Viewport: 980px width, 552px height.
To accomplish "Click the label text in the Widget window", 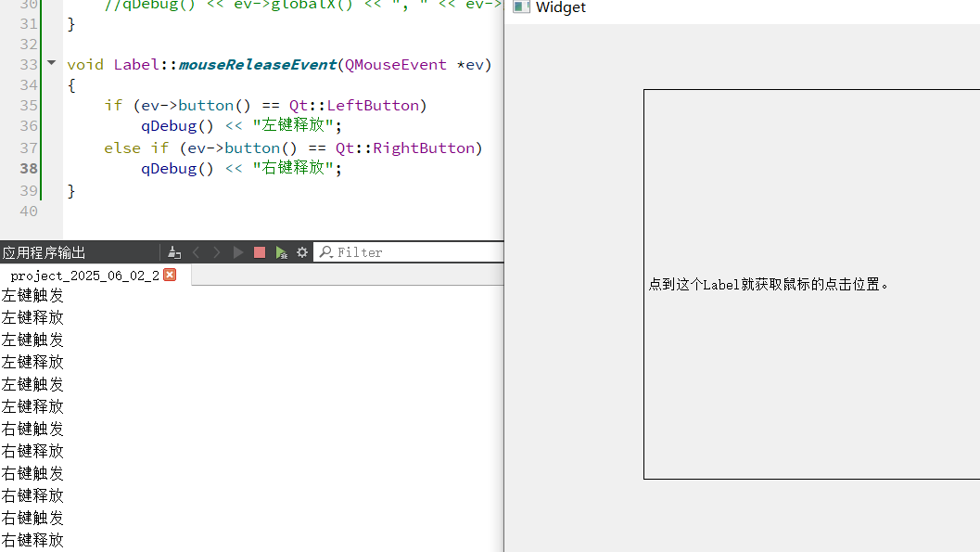I will [768, 285].
